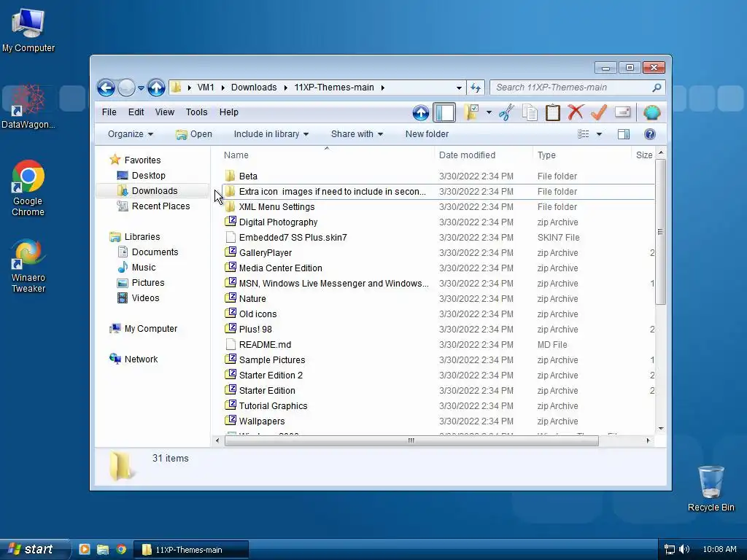Click the email envelope toolbar icon

pos(623,112)
